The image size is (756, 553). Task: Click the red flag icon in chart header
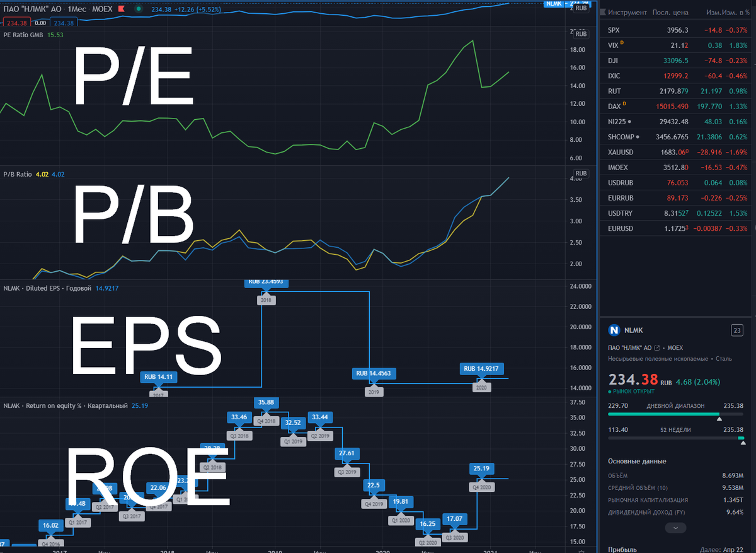pyautogui.click(x=122, y=10)
